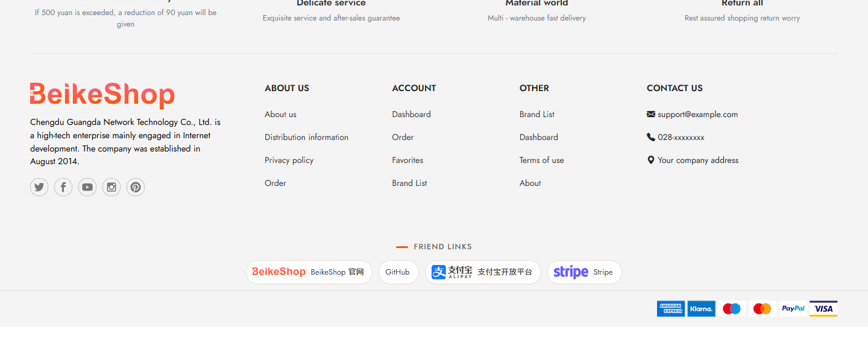Click the Your company address text
This screenshot has width=868, height=338.
[x=698, y=160]
